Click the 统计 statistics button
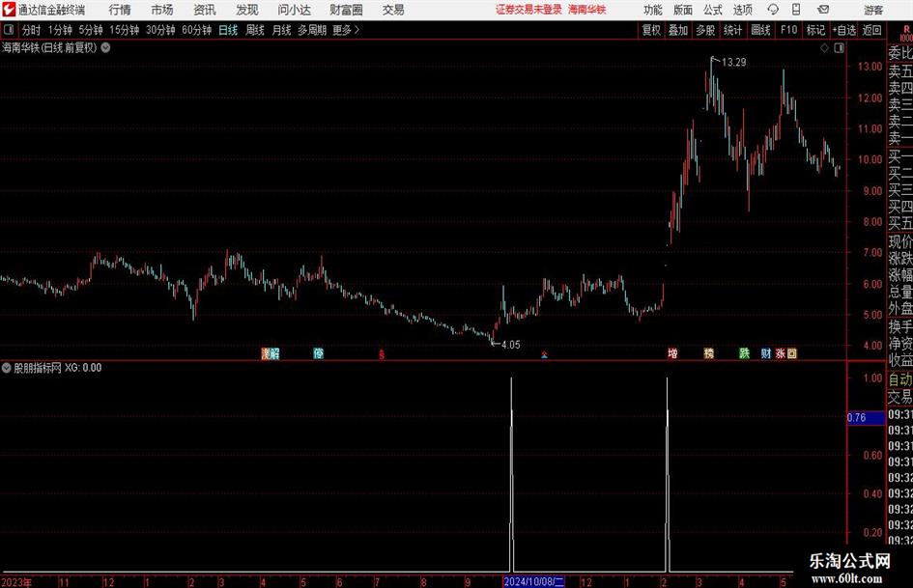Screen dimensions: 913x588 point(732,30)
